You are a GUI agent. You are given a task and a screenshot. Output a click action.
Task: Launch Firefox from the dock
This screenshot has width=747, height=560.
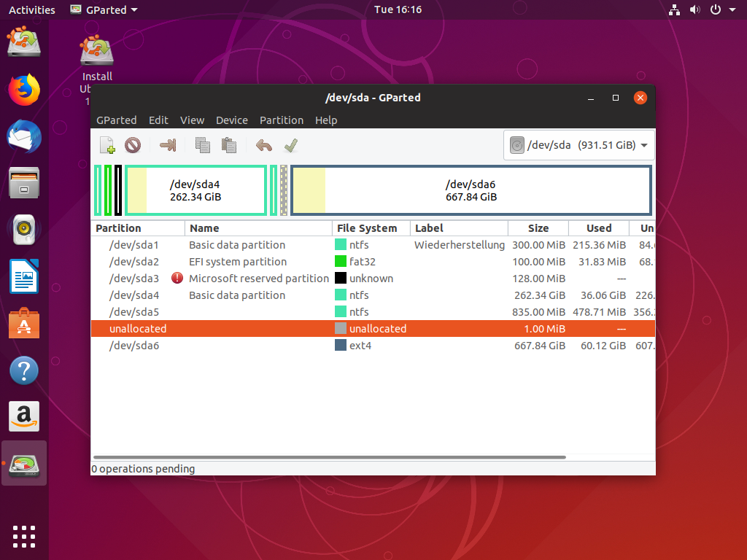click(x=24, y=90)
